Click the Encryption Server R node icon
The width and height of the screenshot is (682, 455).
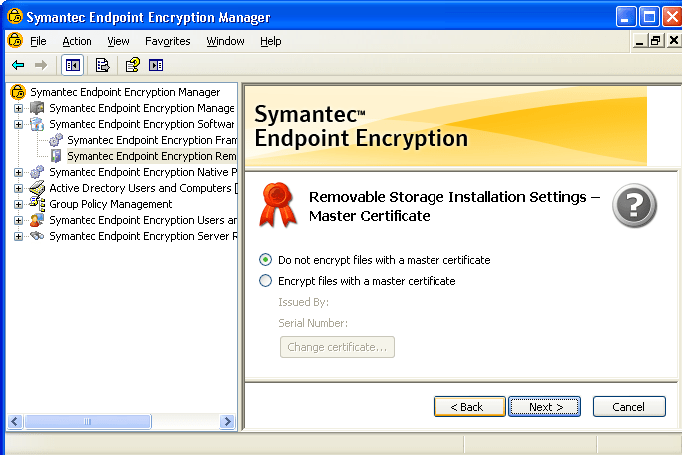click(37, 236)
